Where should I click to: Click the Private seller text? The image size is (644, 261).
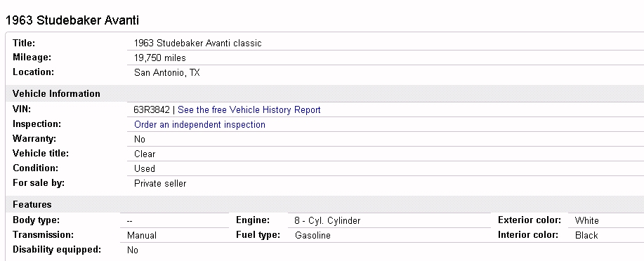coord(160,183)
